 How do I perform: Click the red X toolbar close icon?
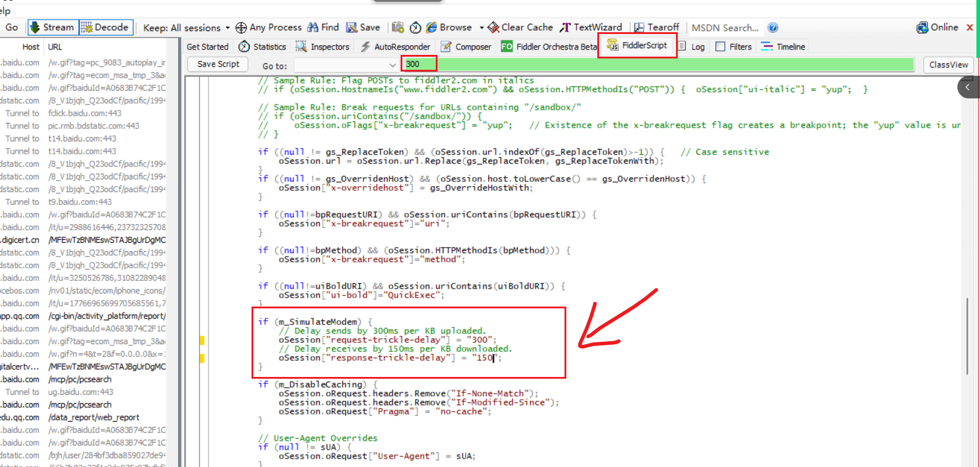970,27
